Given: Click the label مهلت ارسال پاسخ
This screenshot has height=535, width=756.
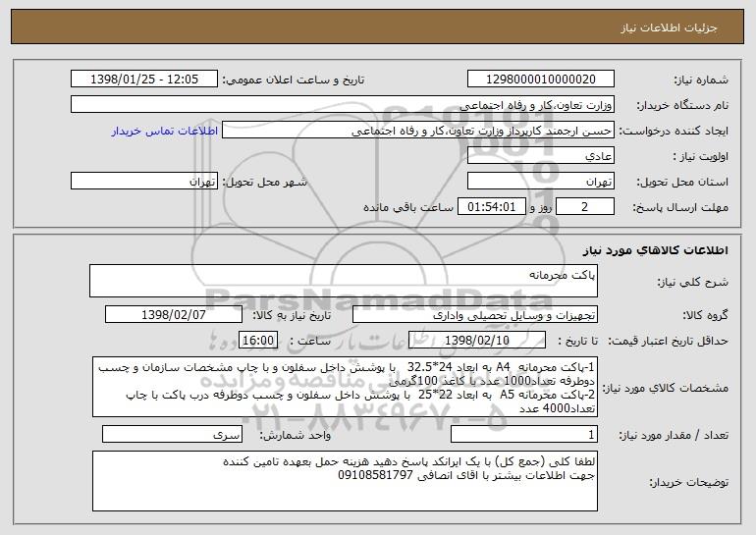Looking at the screenshot, I should [680, 208].
